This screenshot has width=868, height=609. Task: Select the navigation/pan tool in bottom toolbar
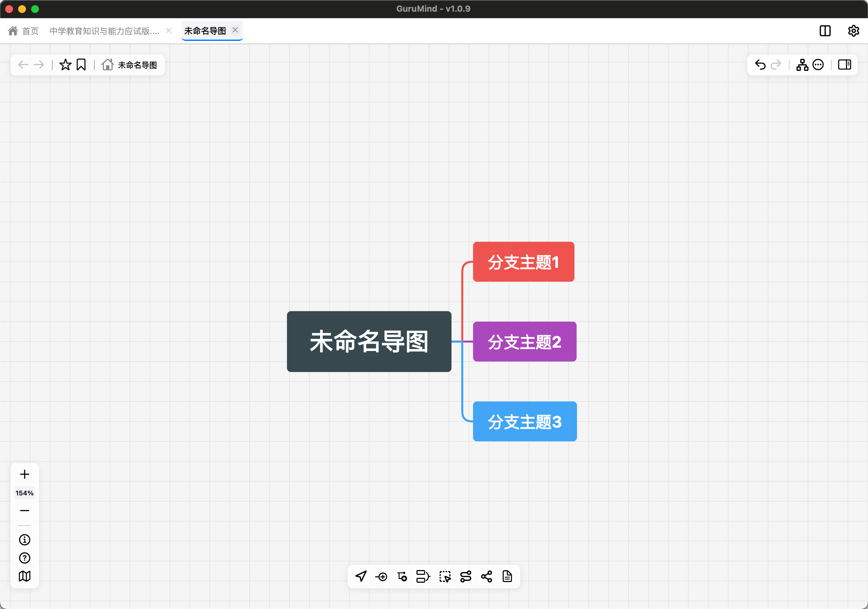click(361, 577)
